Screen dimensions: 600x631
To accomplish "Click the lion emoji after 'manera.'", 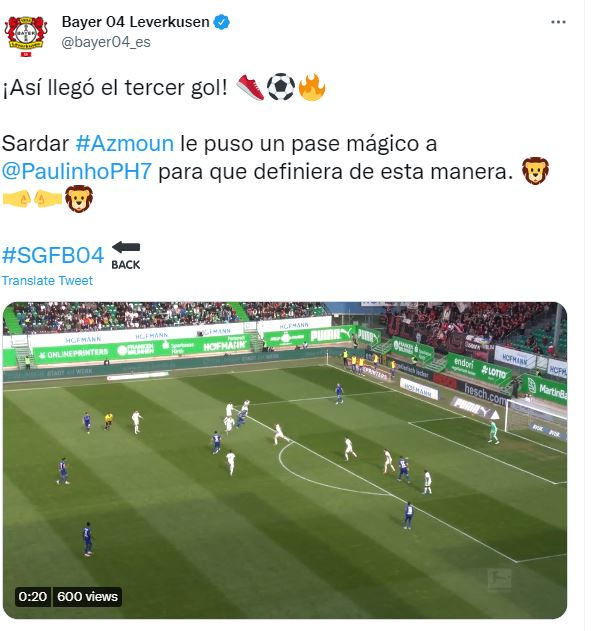I will (535, 171).
